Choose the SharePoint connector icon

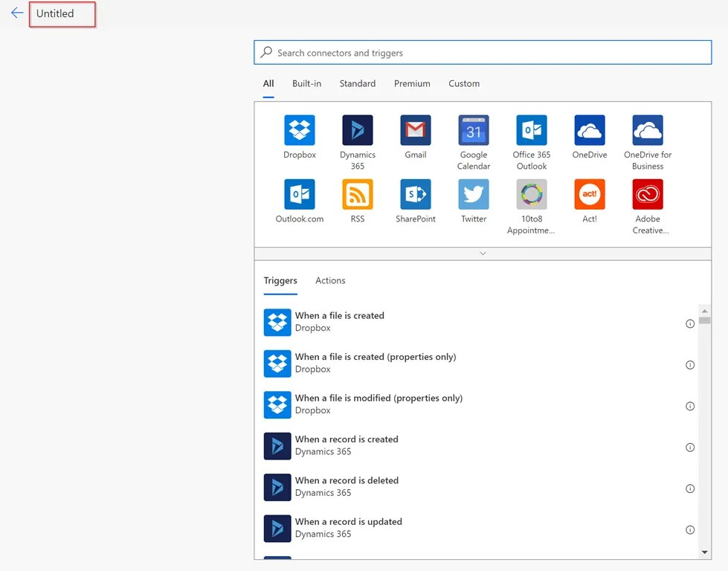tap(416, 194)
